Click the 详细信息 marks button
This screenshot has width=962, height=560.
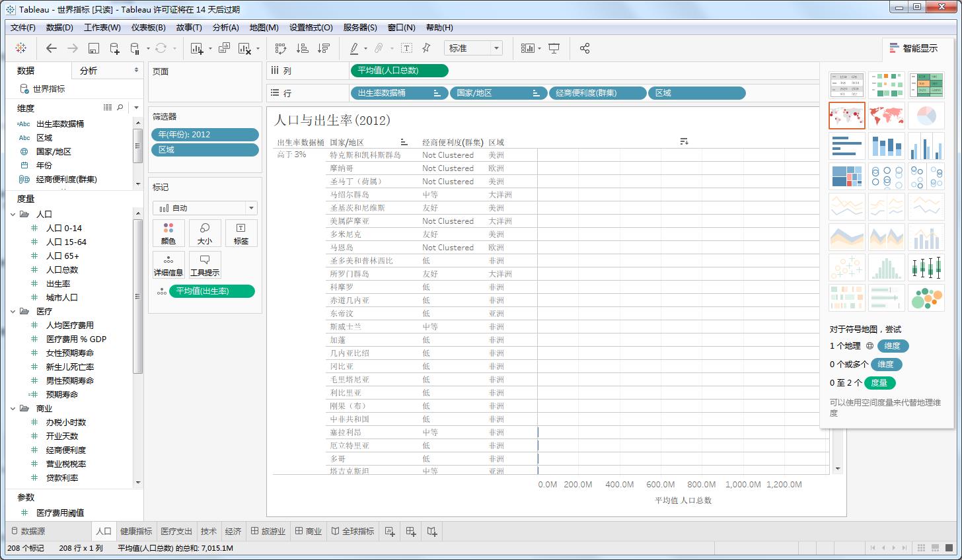pos(168,265)
